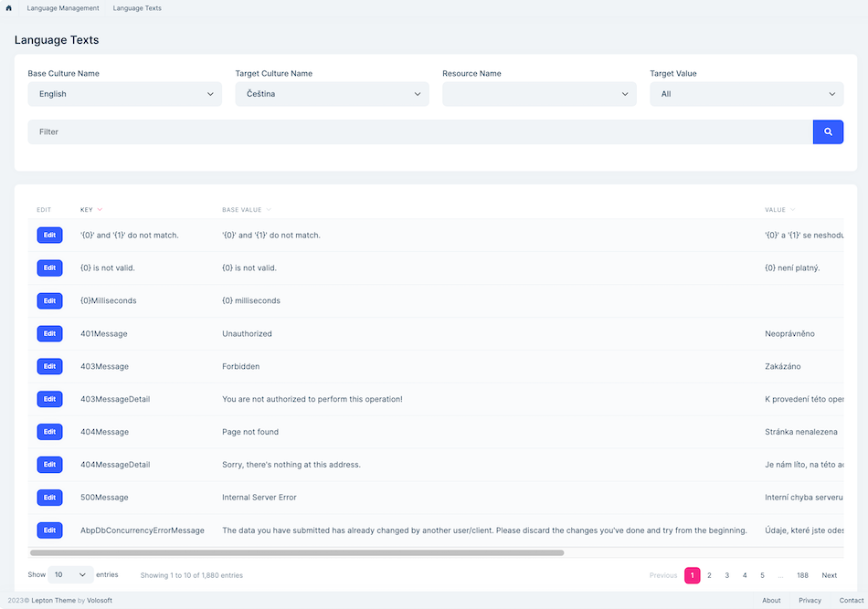Click the Language Management breadcrumb item

[62, 8]
